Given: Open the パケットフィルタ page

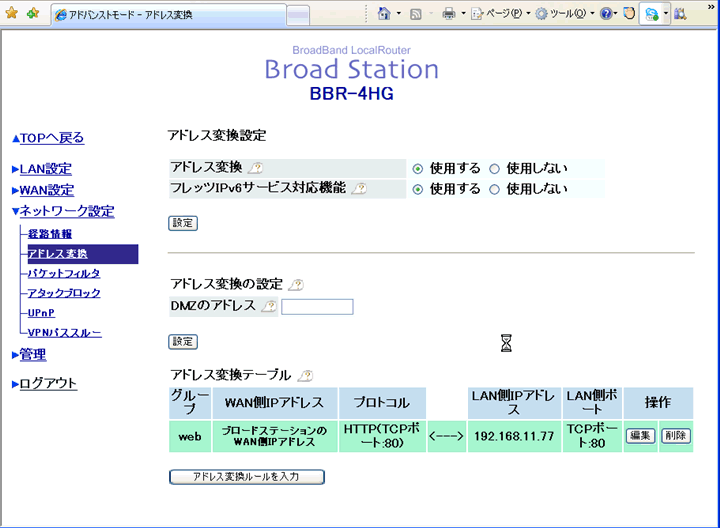Looking at the screenshot, I should [x=64, y=274].
